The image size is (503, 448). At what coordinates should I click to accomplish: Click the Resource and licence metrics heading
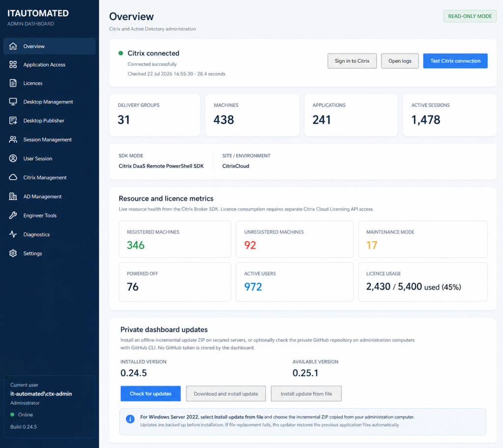click(166, 198)
